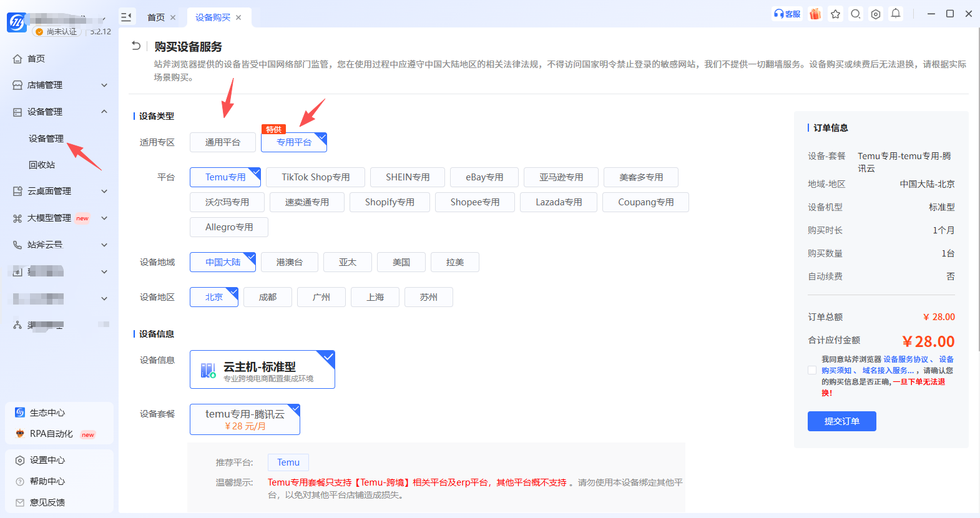Expand the 店铺管理 sidebar menu
Viewport: 980px width, 518px height.
point(61,85)
